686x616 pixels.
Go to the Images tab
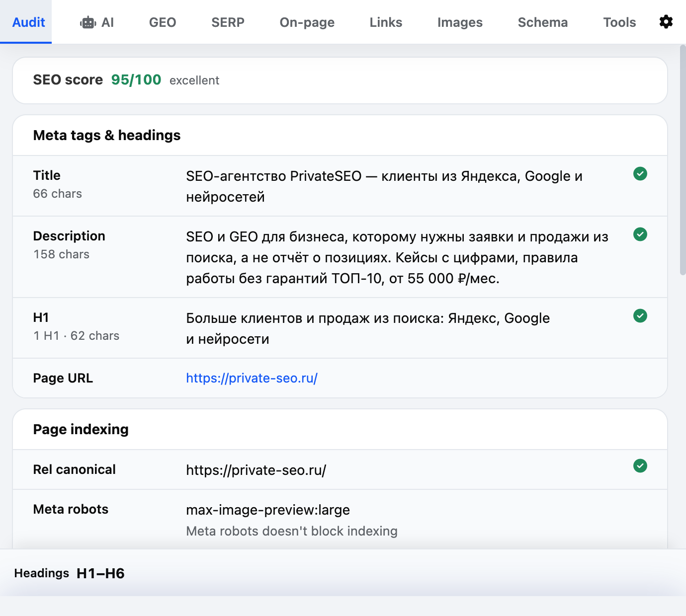point(460,22)
